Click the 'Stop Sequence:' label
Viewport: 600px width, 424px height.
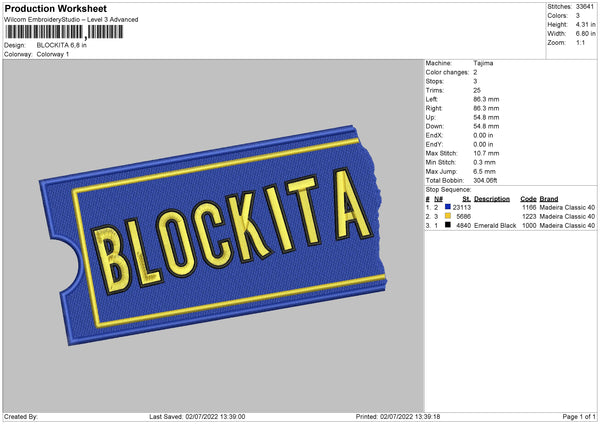click(448, 190)
